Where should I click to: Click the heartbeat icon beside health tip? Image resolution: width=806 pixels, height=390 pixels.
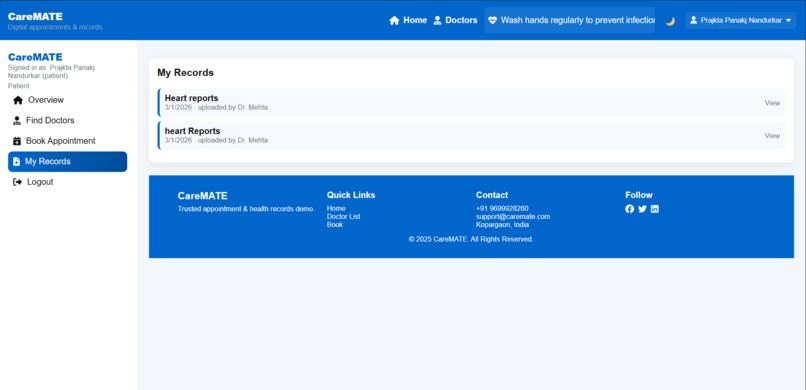(492, 21)
